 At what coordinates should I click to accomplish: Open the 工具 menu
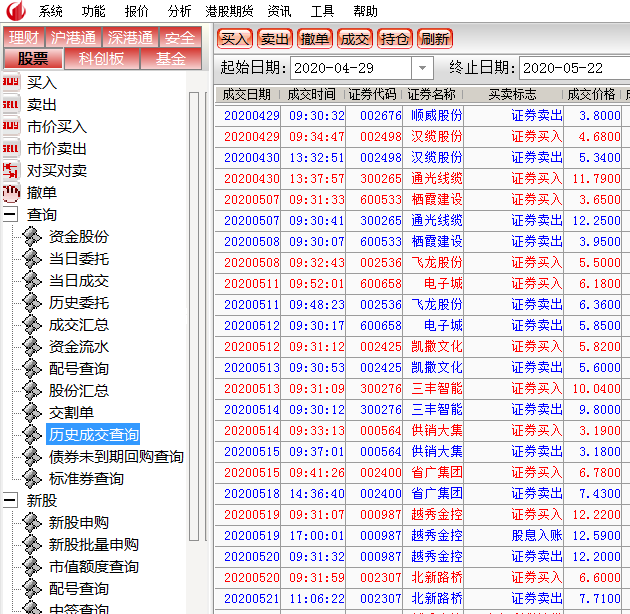tap(322, 11)
